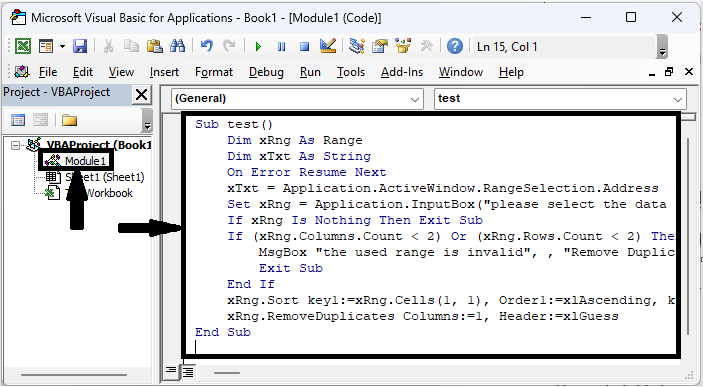The image size is (703, 387).
Task: Close the Project - VBAProject pane
Action: 141,95
